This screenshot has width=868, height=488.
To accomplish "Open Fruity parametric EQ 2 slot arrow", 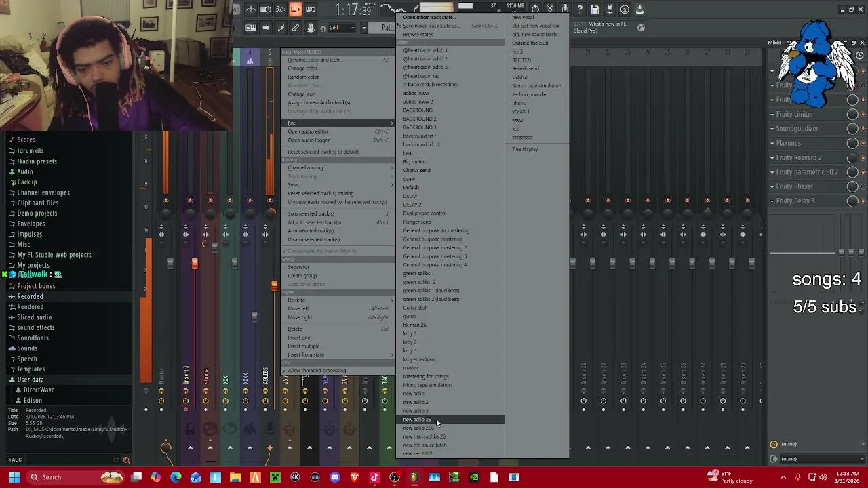I will coord(772,172).
